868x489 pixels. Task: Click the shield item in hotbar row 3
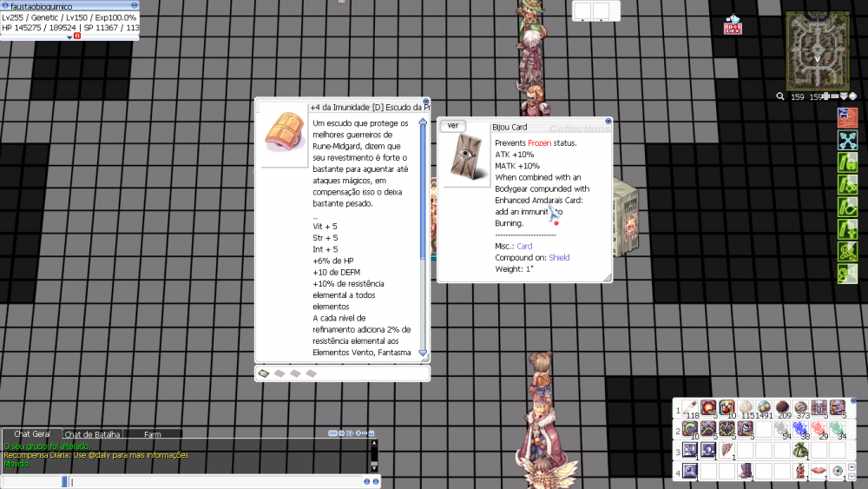pos(727,450)
